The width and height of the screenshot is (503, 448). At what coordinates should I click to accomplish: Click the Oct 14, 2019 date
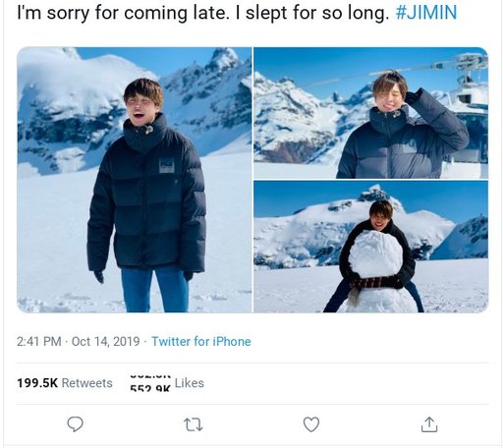pos(105,342)
